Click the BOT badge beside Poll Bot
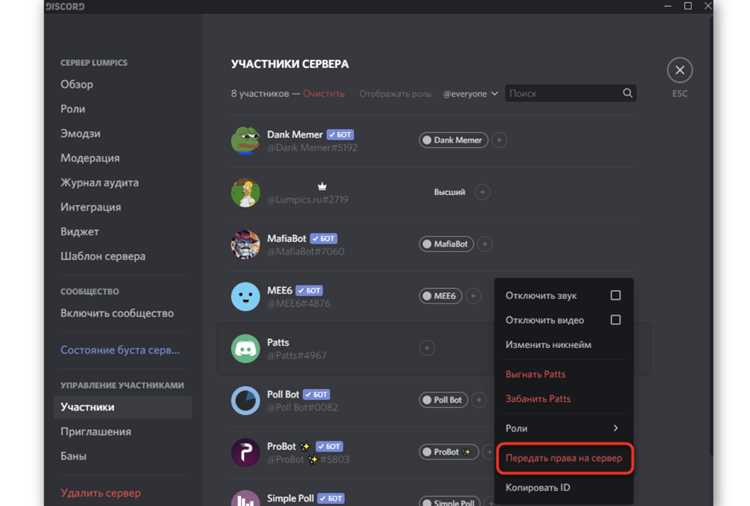750x506 pixels. coord(317,395)
